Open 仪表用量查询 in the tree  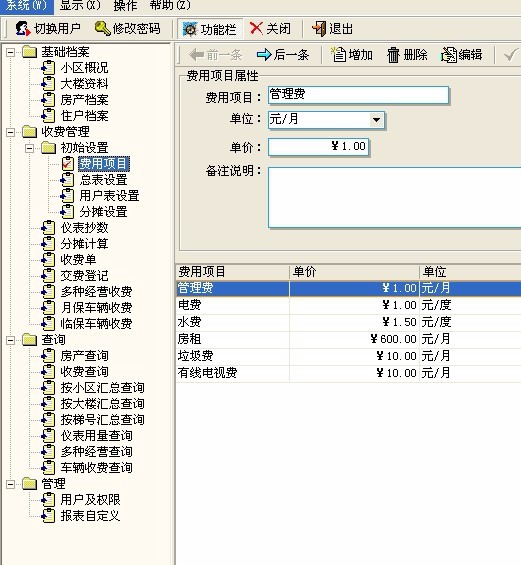click(97, 436)
